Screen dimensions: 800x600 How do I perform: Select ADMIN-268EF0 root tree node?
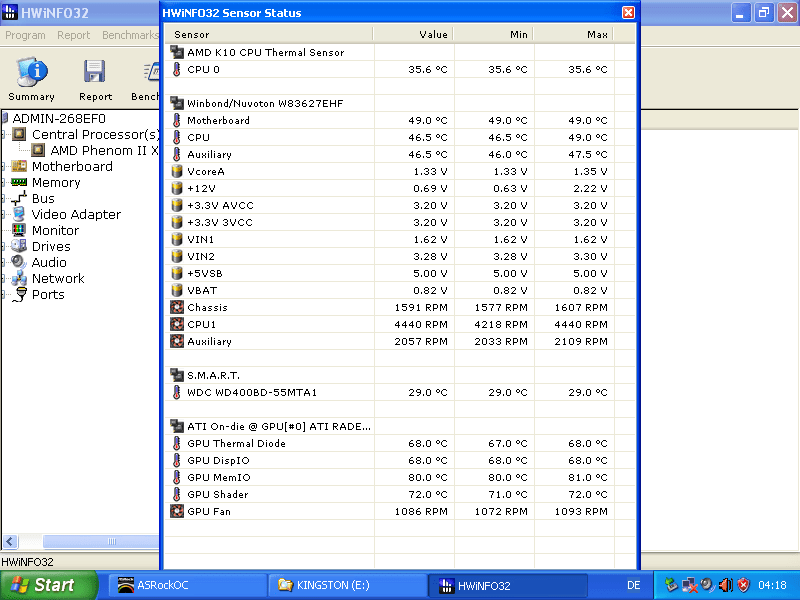pyautogui.click(x=59, y=119)
